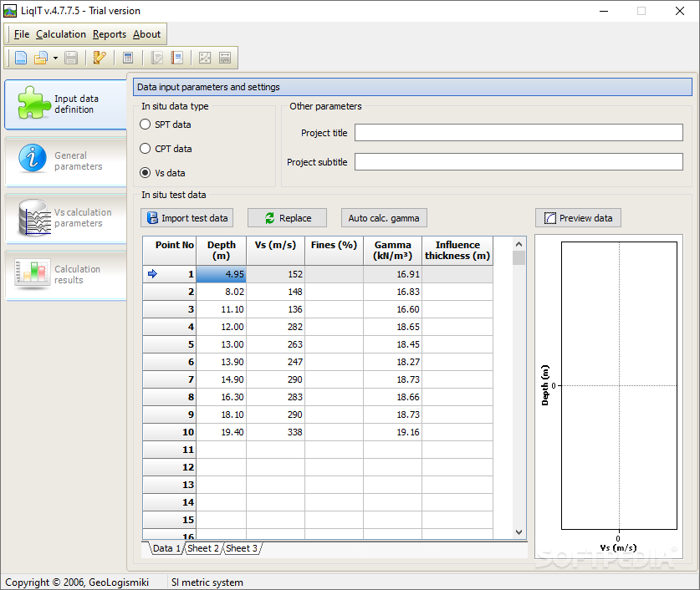Open the Reports menu

(110, 34)
